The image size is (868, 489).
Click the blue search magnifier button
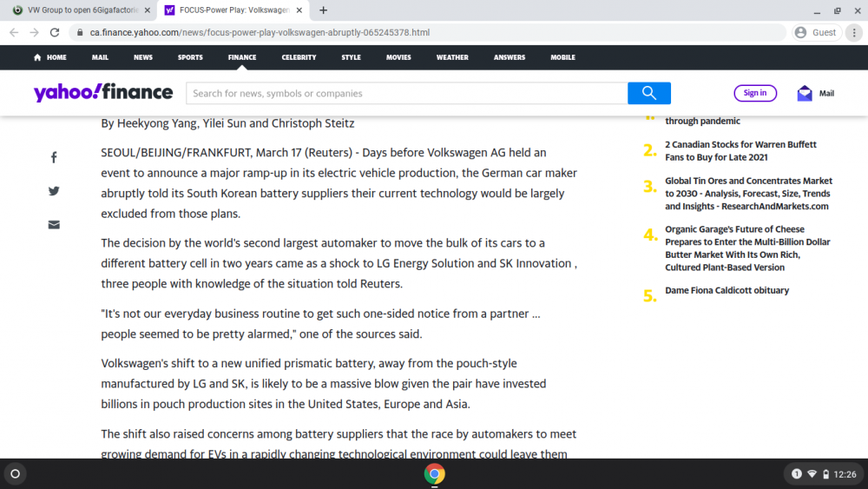[x=648, y=93]
